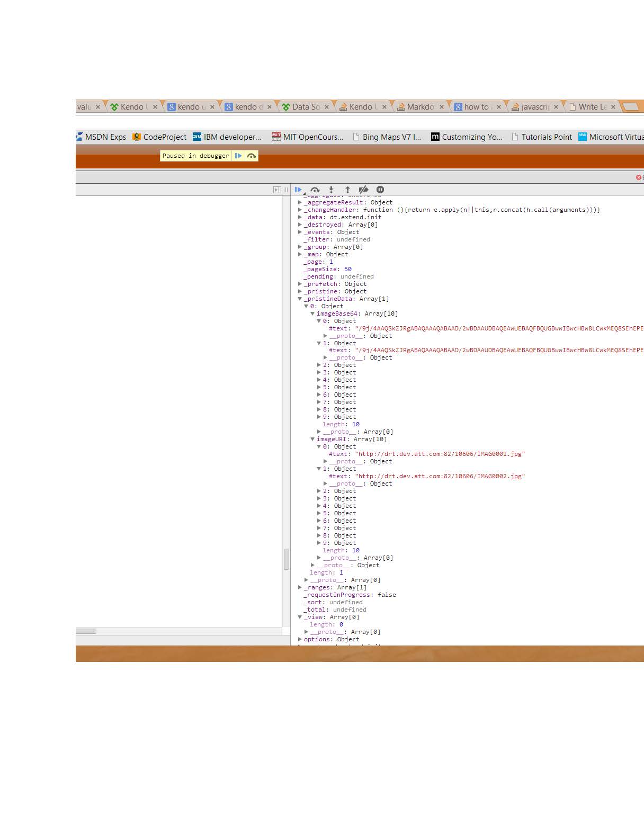Open the MSDN Exps bookmark
Viewport: 644px width, 833px height.
coord(101,137)
